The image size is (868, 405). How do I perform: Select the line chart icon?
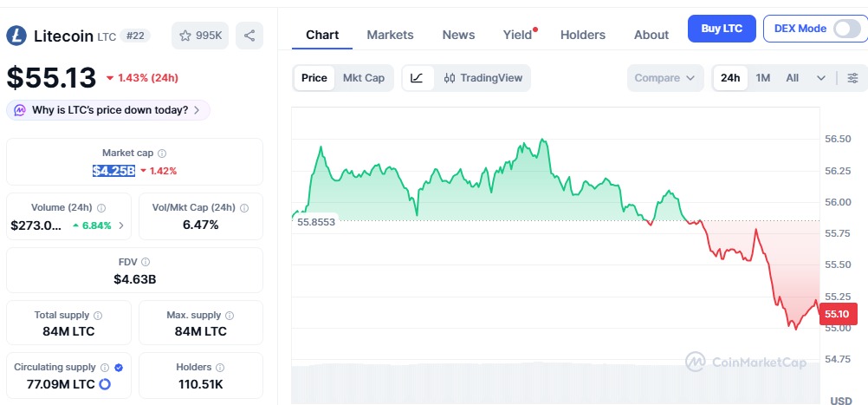[417, 78]
